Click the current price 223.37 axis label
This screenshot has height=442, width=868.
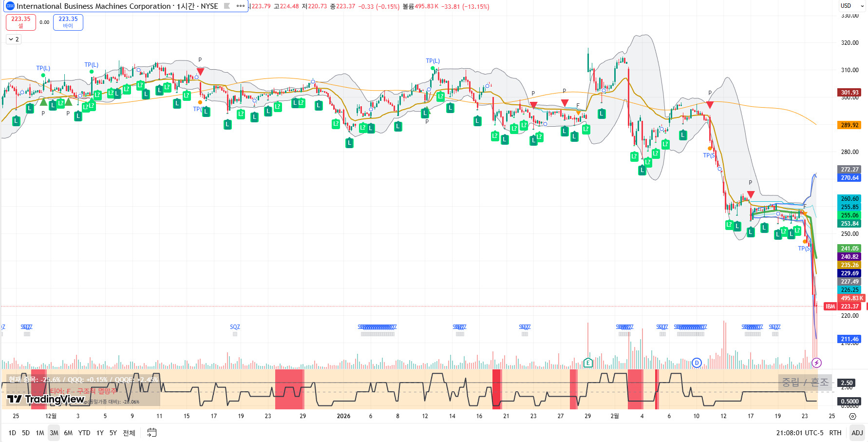click(x=850, y=307)
